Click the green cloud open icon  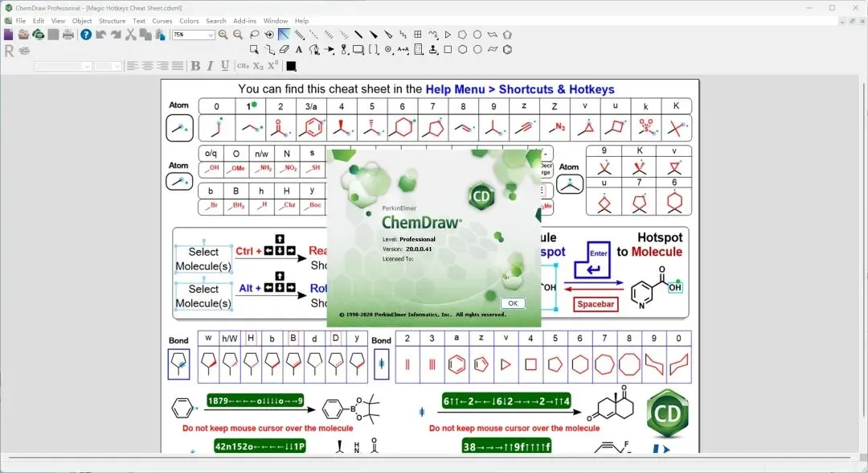[39, 35]
